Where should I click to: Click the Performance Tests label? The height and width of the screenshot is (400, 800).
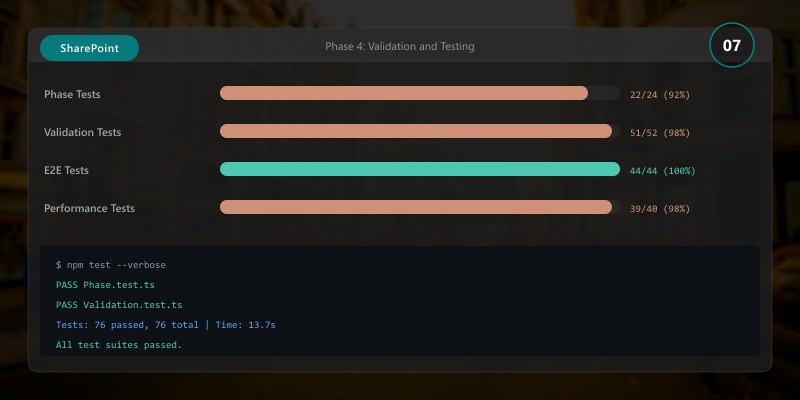(89, 208)
